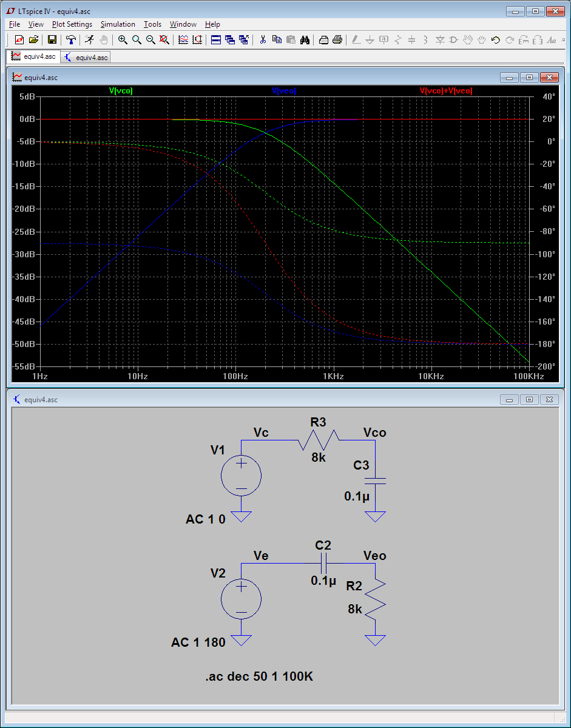Switch to the waveform equiv4.asc tab

33,56
